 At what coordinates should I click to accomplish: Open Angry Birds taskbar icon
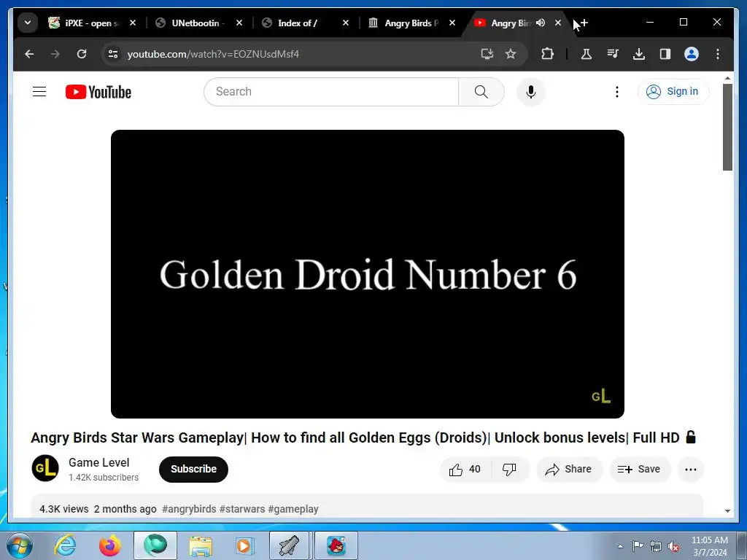click(336, 545)
